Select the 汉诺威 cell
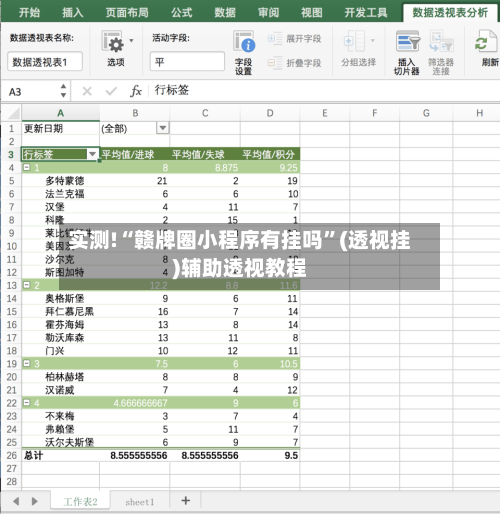The image size is (500, 514). [61, 390]
